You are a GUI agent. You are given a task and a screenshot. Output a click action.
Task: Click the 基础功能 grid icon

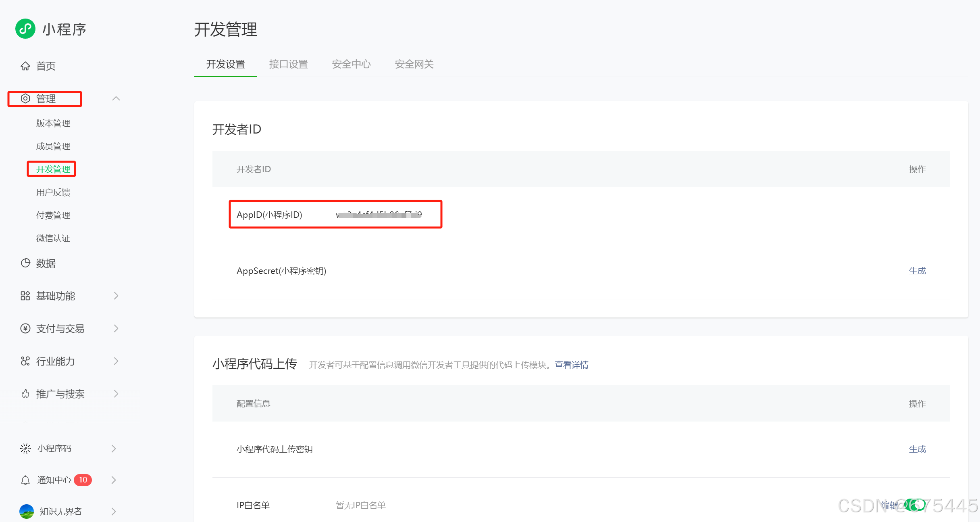tap(25, 296)
